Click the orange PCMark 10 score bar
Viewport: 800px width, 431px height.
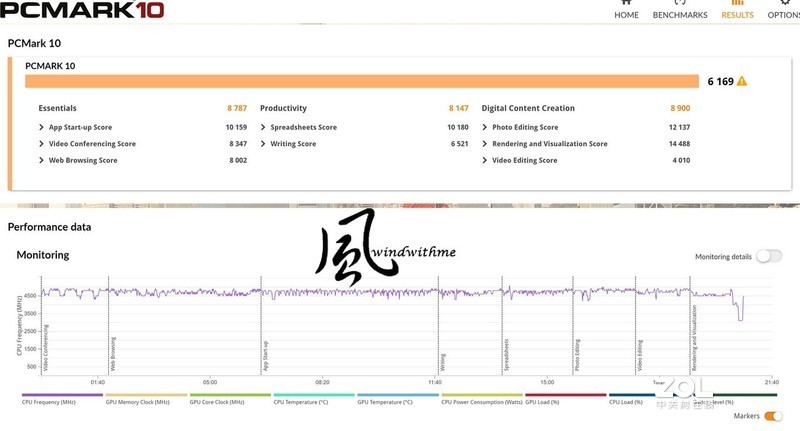360,82
